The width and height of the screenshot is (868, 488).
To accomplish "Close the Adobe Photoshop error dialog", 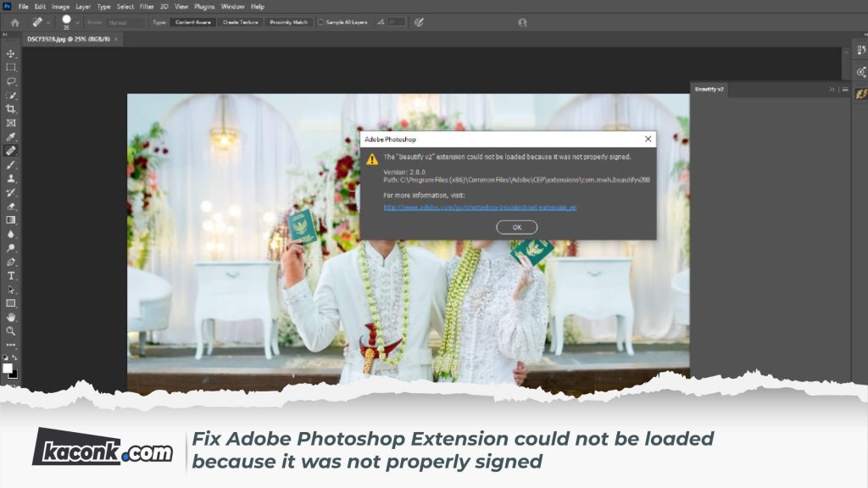I will point(648,139).
